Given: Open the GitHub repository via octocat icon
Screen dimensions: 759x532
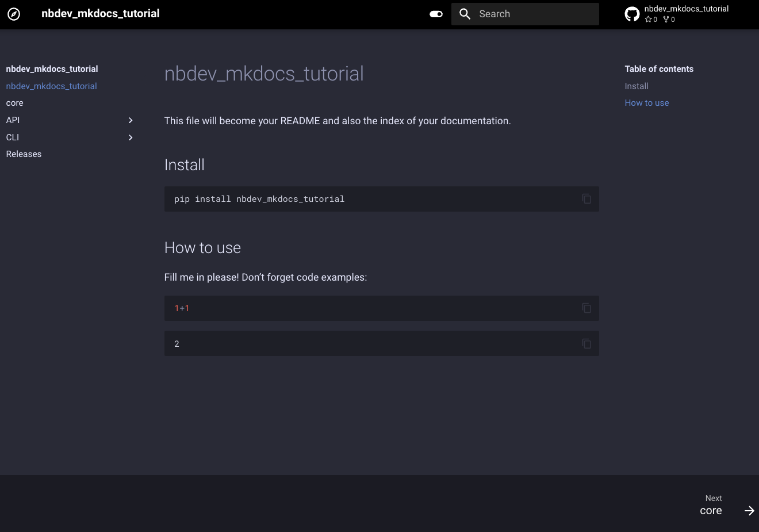Looking at the screenshot, I should pyautogui.click(x=631, y=13).
